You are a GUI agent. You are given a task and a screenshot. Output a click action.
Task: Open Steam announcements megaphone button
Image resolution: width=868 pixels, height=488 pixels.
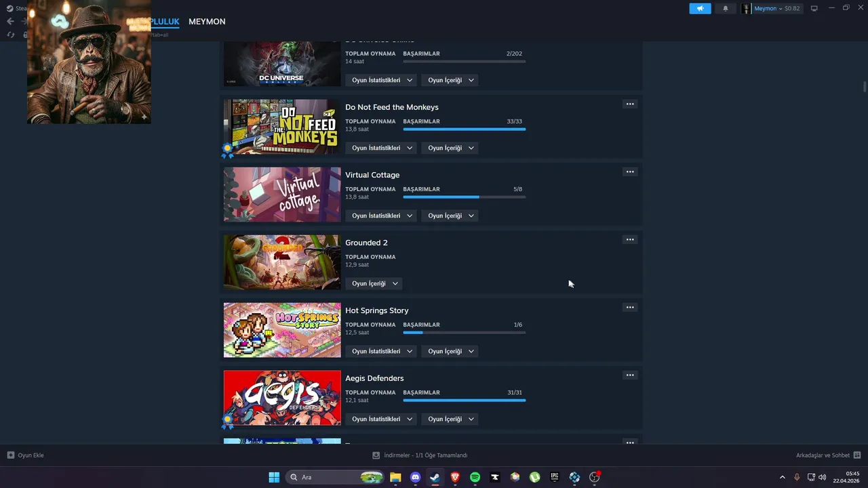[700, 8]
